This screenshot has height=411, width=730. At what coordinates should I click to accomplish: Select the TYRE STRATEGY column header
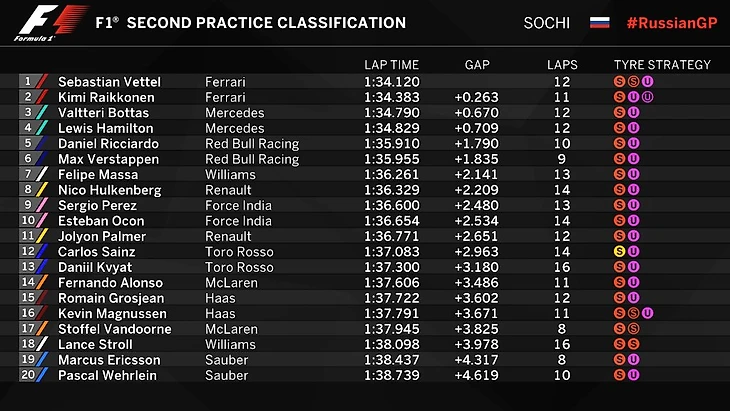661,65
